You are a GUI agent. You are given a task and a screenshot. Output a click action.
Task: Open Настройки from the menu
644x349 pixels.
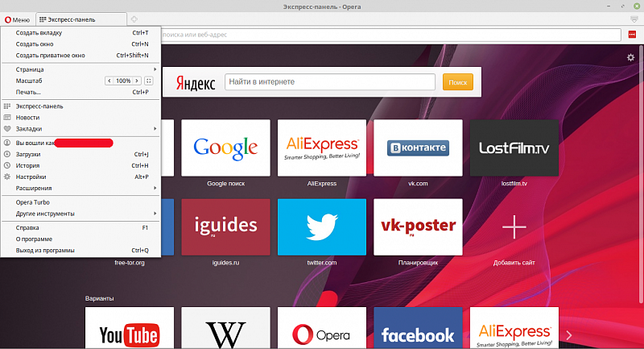[80, 177]
